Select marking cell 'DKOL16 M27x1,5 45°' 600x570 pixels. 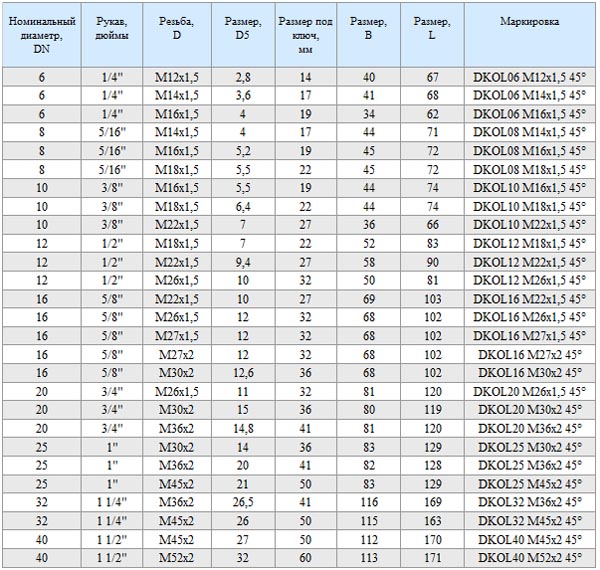[x=530, y=336]
